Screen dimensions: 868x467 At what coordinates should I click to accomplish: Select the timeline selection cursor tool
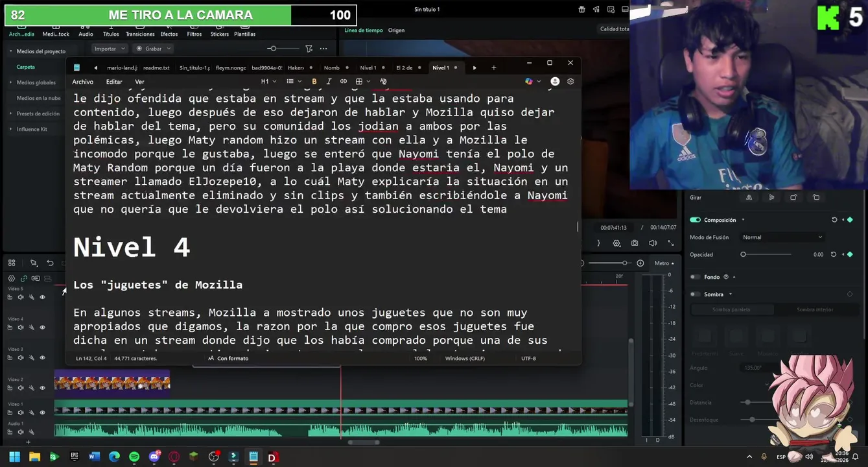[33, 263]
